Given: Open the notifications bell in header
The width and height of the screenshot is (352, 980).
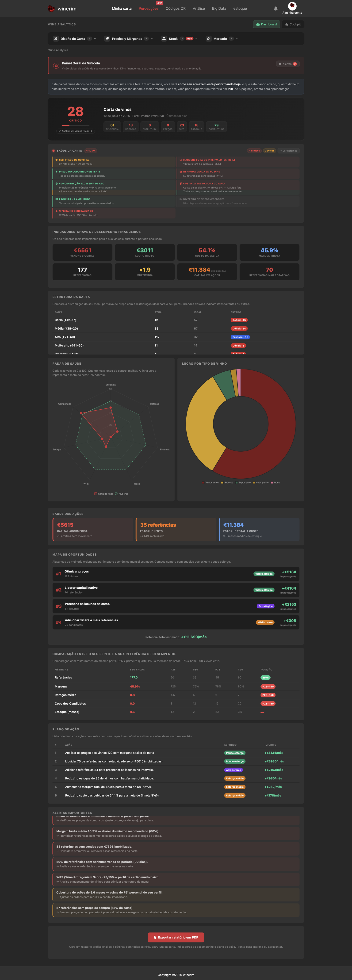Looking at the screenshot, I should (x=276, y=8).
